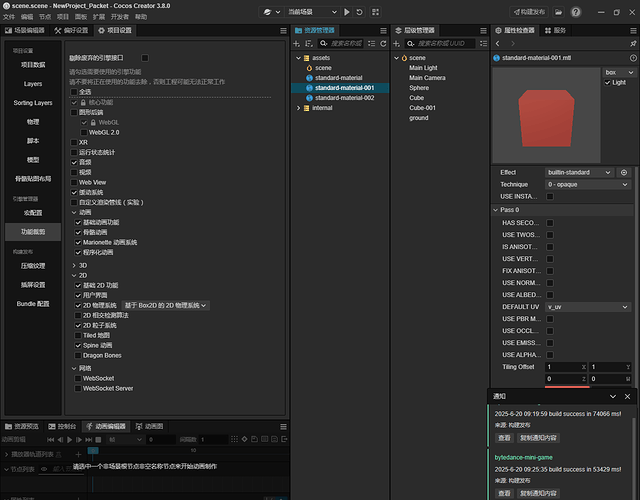Open the box preview shape dropdown

point(619,73)
